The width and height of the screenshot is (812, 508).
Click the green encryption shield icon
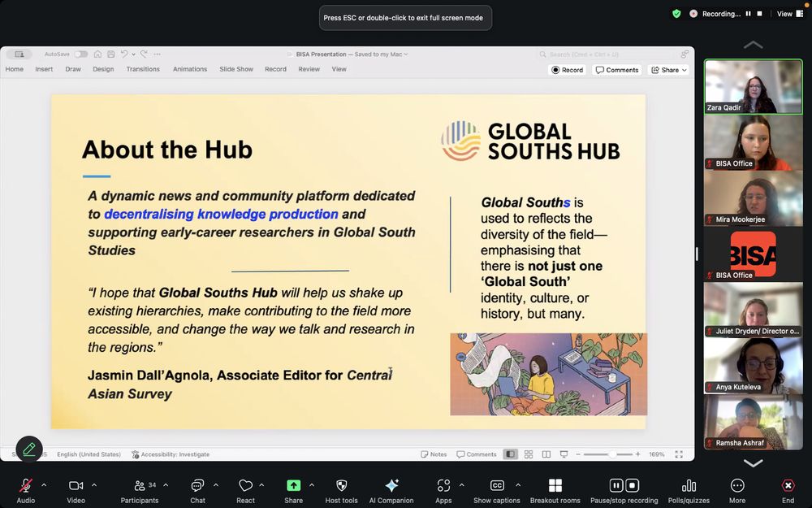pyautogui.click(x=676, y=14)
